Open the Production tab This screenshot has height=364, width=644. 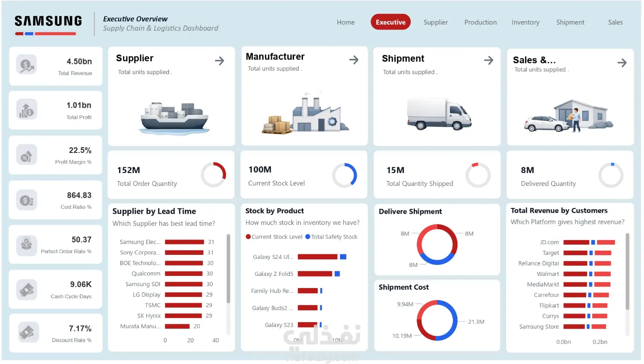(x=481, y=22)
